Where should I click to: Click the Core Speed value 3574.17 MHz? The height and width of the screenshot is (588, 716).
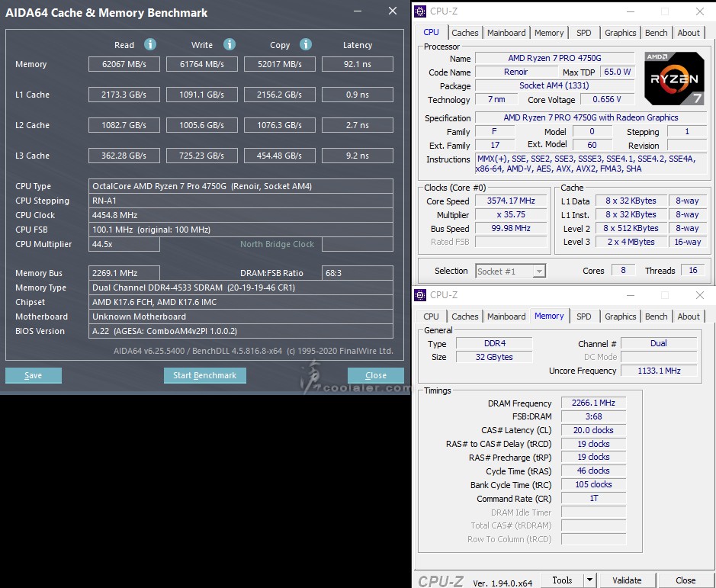click(511, 201)
